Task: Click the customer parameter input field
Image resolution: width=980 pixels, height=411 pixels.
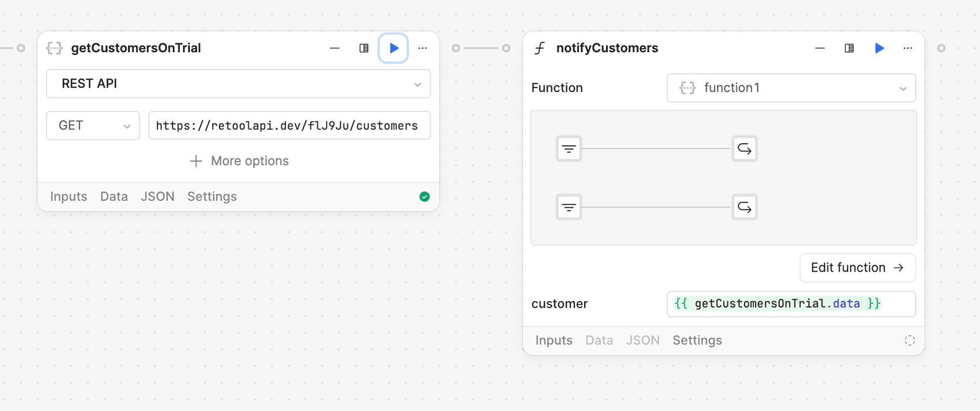Action: click(x=791, y=304)
